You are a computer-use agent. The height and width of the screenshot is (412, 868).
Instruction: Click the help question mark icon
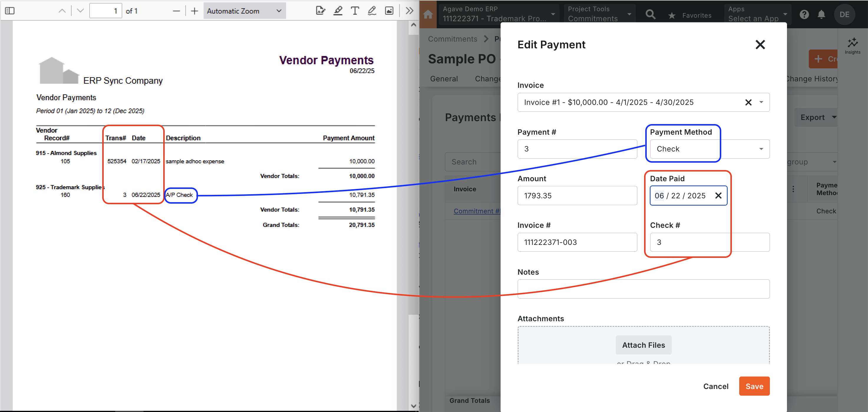pyautogui.click(x=804, y=14)
